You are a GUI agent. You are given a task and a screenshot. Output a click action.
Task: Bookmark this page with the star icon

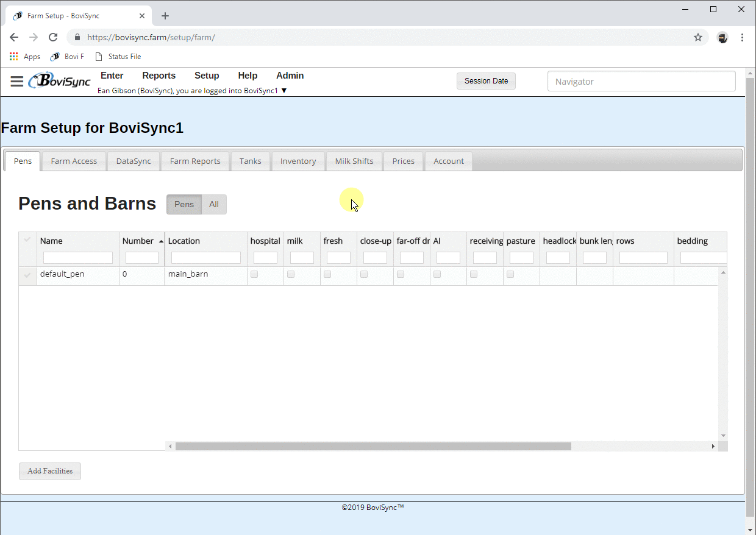[x=698, y=37]
